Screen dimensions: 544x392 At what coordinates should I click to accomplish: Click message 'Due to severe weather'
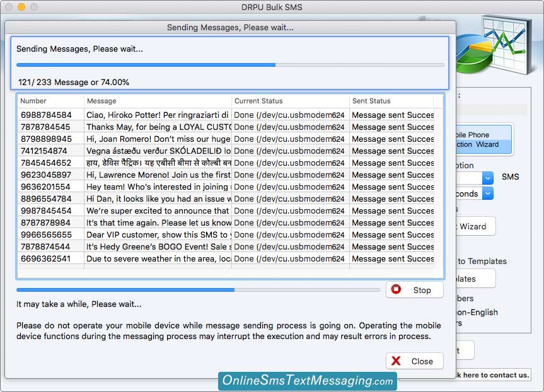point(158,258)
